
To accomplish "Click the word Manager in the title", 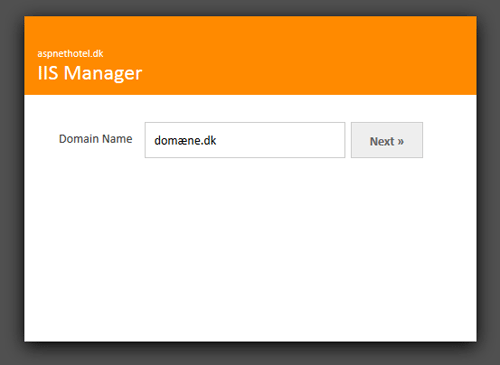I will pyautogui.click(x=103, y=74).
